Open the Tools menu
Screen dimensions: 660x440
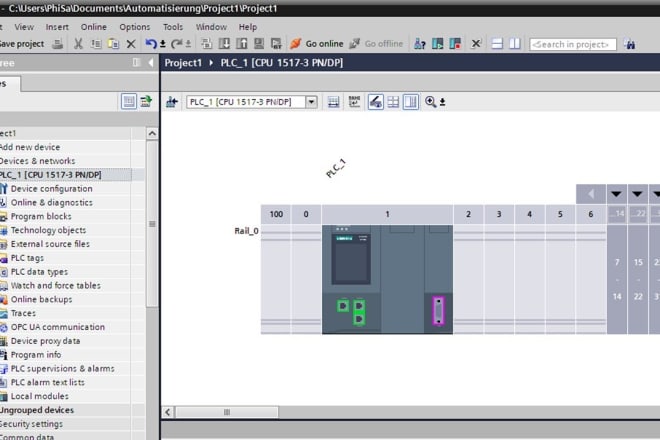[x=173, y=27]
